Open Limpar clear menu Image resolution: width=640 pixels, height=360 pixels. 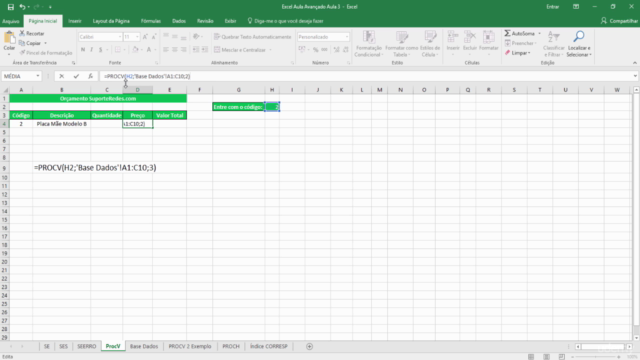(x=518, y=53)
